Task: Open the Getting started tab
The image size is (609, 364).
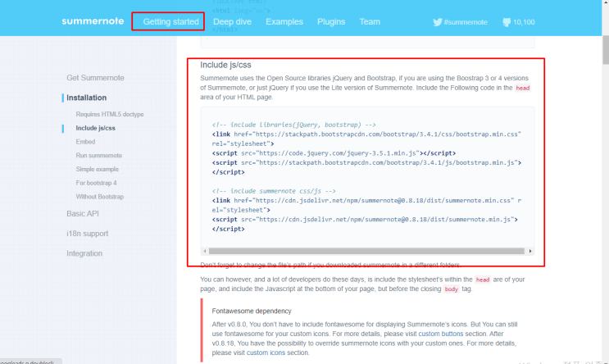Action: tap(170, 22)
